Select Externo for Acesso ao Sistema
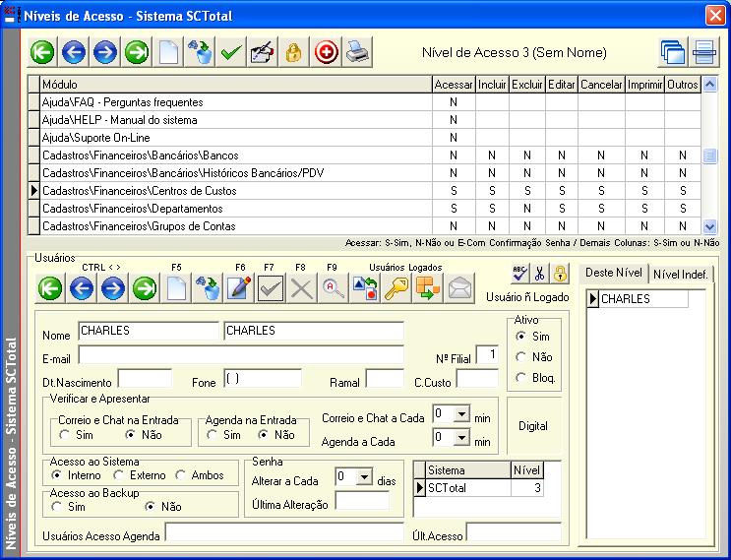 [x=120, y=475]
